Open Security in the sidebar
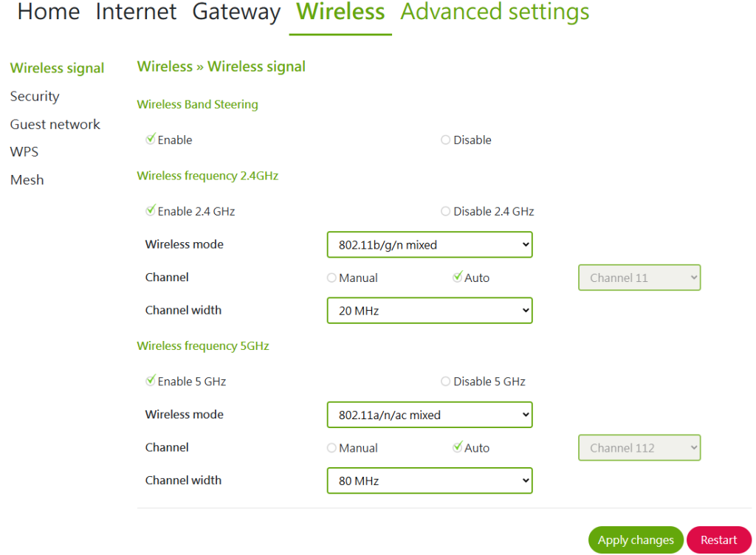 (35, 97)
